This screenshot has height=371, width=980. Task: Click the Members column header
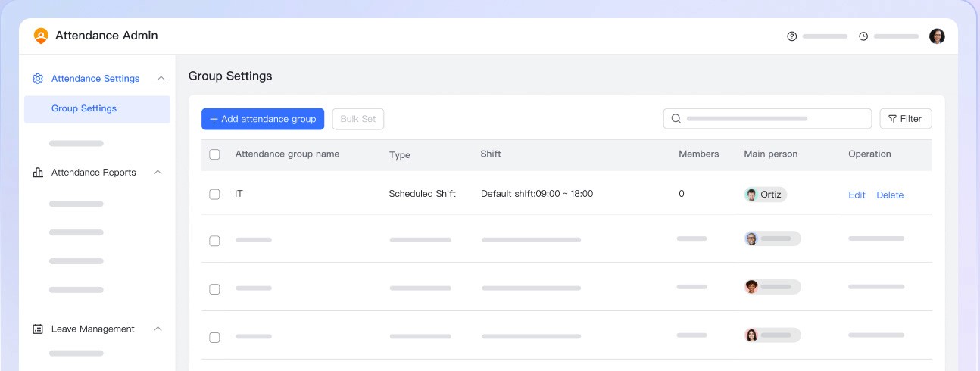[699, 154]
